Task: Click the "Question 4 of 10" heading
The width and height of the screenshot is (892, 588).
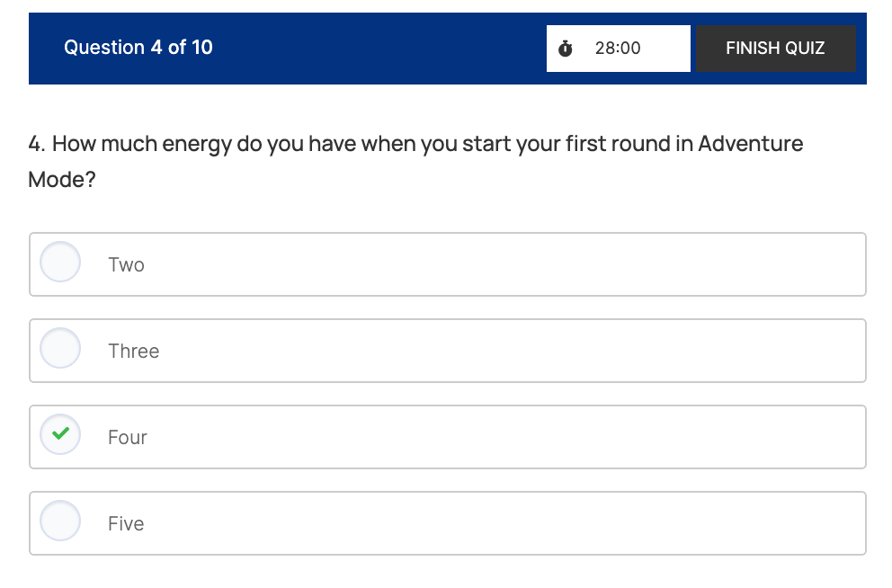Action: pos(138,48)
